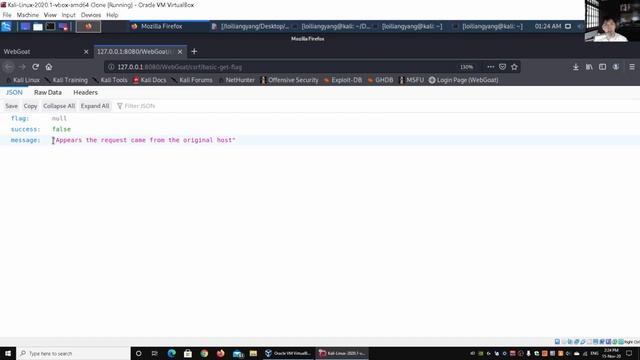Click the Save JSON button
This screenshot has width=640, height=360.
tap(11, 106)
